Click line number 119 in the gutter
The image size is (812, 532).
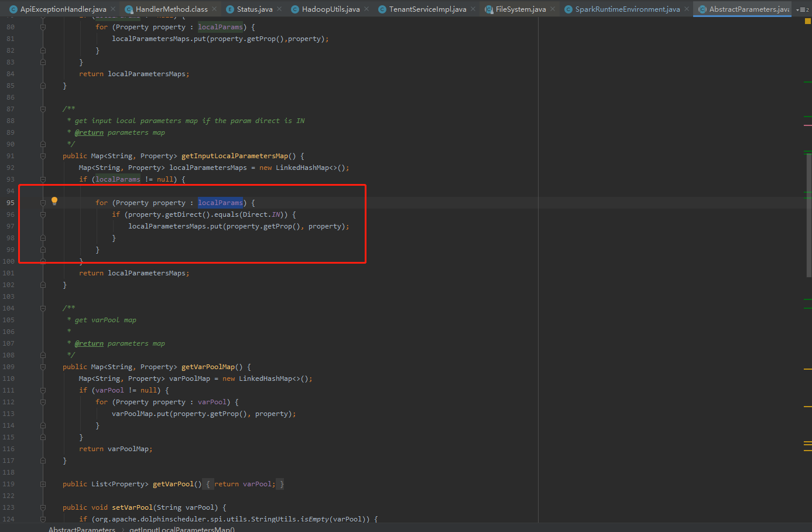(9, 484)
